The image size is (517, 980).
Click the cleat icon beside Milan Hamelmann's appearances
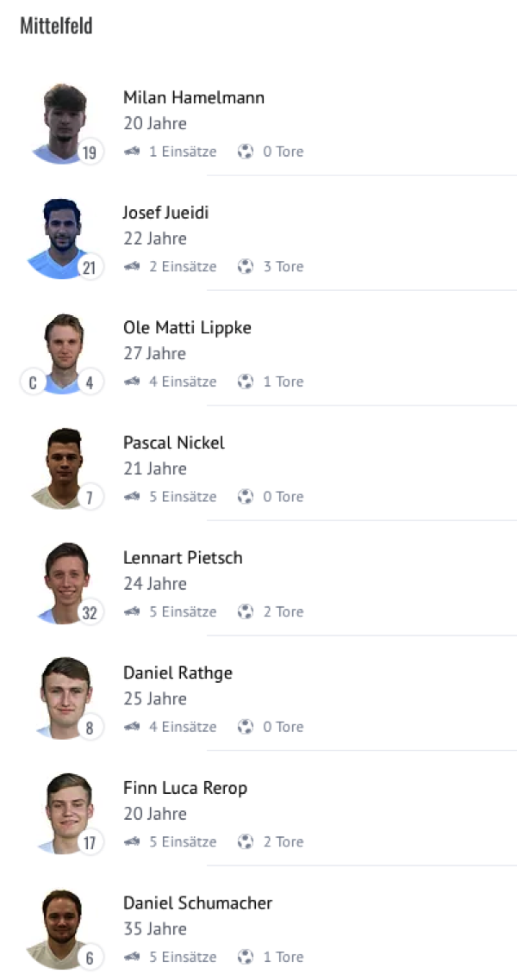[x=132, y=152]
